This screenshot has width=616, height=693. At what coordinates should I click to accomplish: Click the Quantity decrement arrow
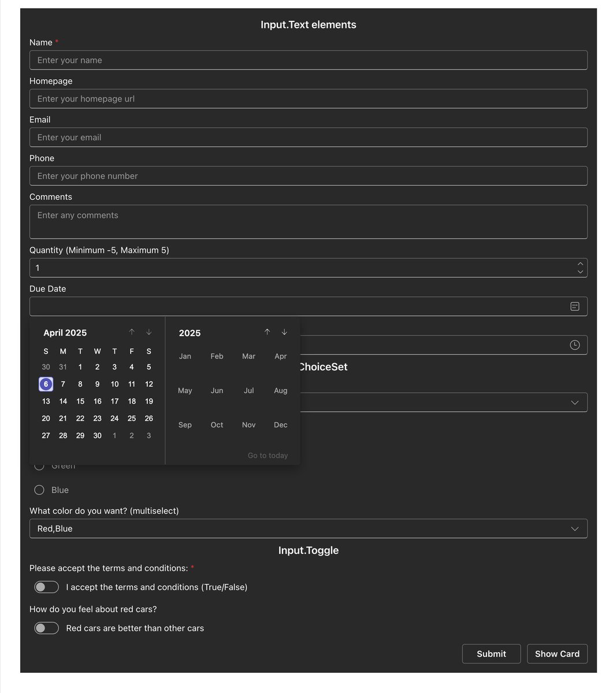[x=580, y=271]
